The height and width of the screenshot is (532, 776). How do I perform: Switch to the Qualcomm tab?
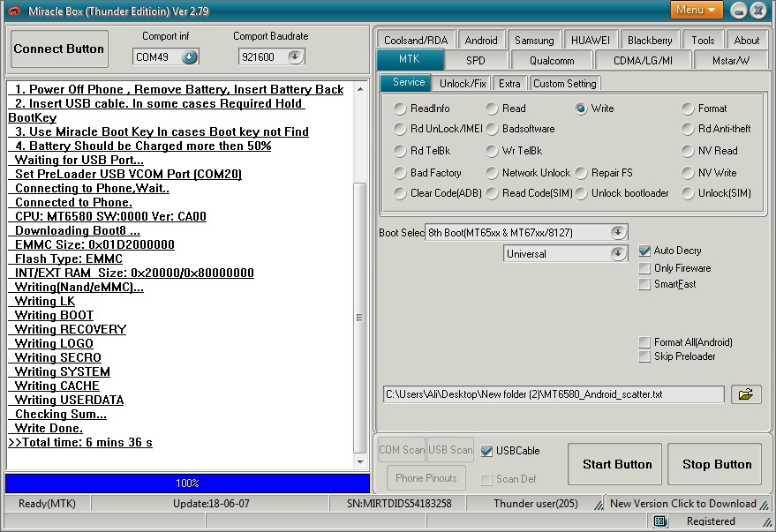pos(552,60)
